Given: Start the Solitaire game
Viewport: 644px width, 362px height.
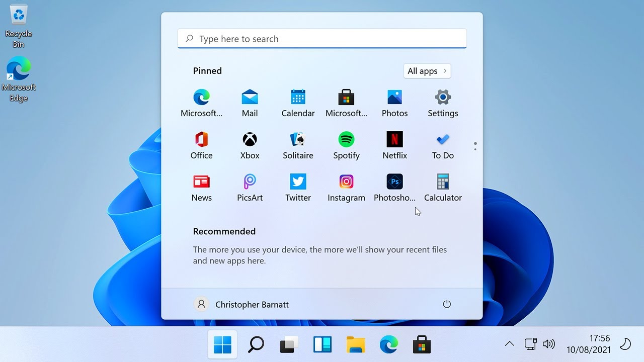Looking at the screenshot, I should point(298,146).
